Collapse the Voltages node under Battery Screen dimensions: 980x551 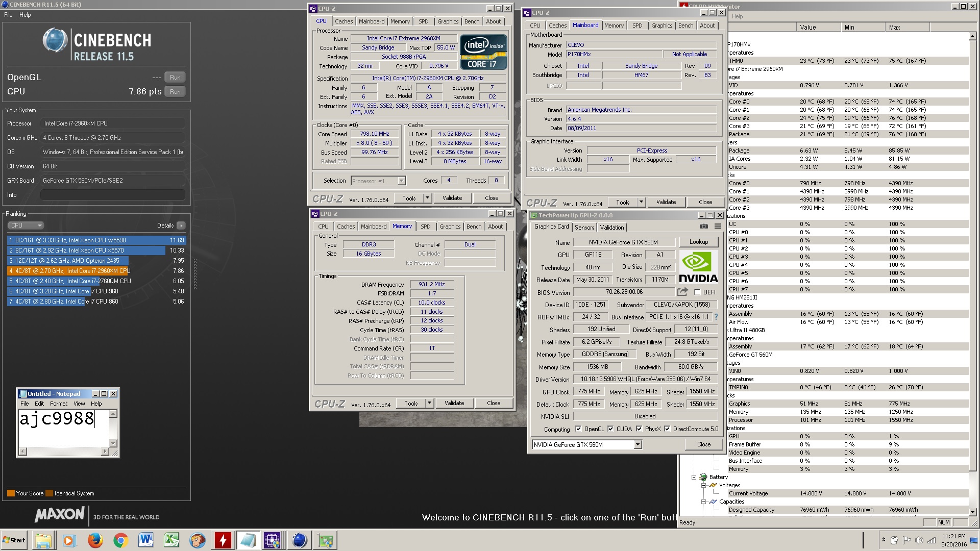pos(703,485)
